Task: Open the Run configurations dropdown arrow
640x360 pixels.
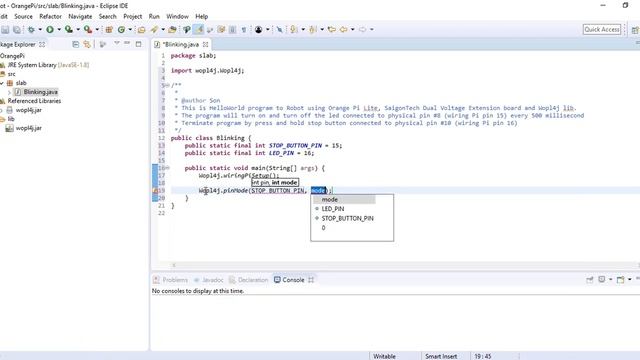Action: 59,29
